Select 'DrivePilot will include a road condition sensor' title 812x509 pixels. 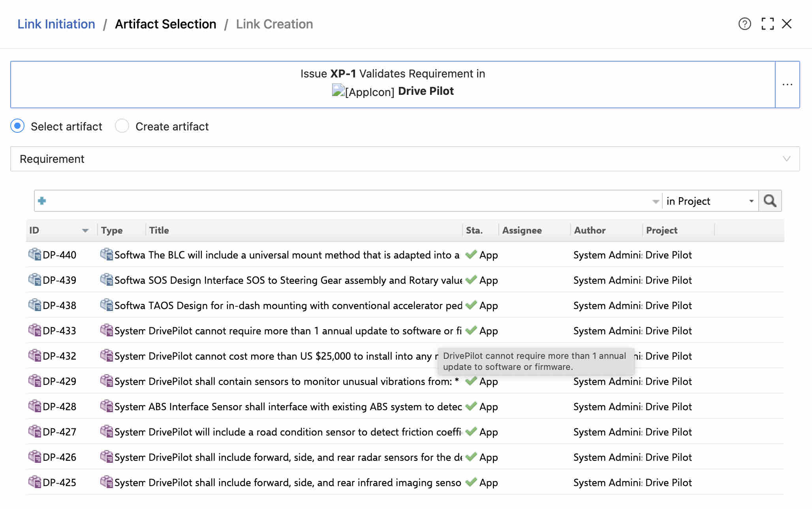point(305,432)
